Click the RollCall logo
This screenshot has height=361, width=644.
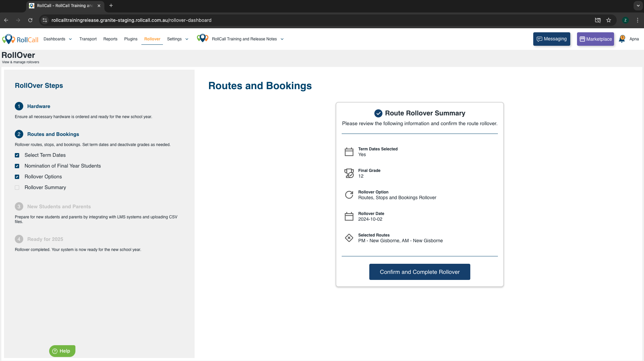click(x=20, y=39)
